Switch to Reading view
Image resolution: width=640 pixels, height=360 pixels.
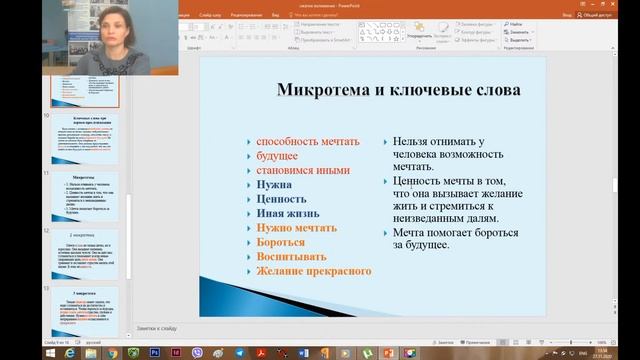[529, 342]
